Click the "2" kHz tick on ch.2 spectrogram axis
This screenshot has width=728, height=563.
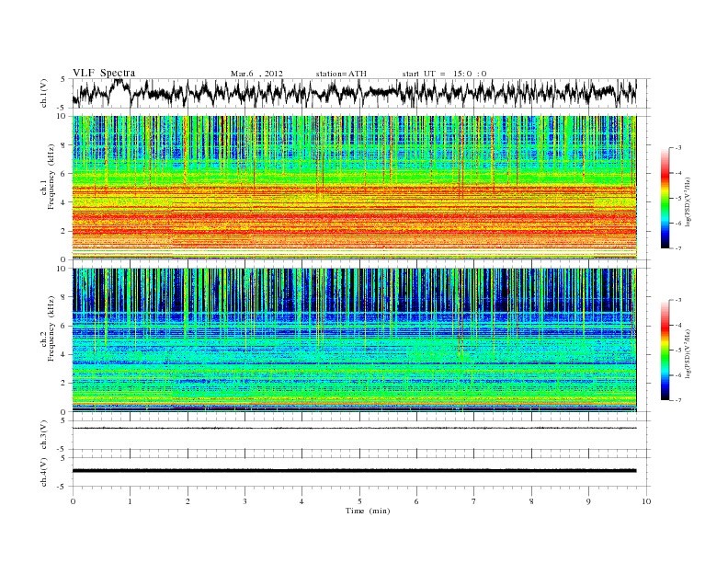click(64, 384)
